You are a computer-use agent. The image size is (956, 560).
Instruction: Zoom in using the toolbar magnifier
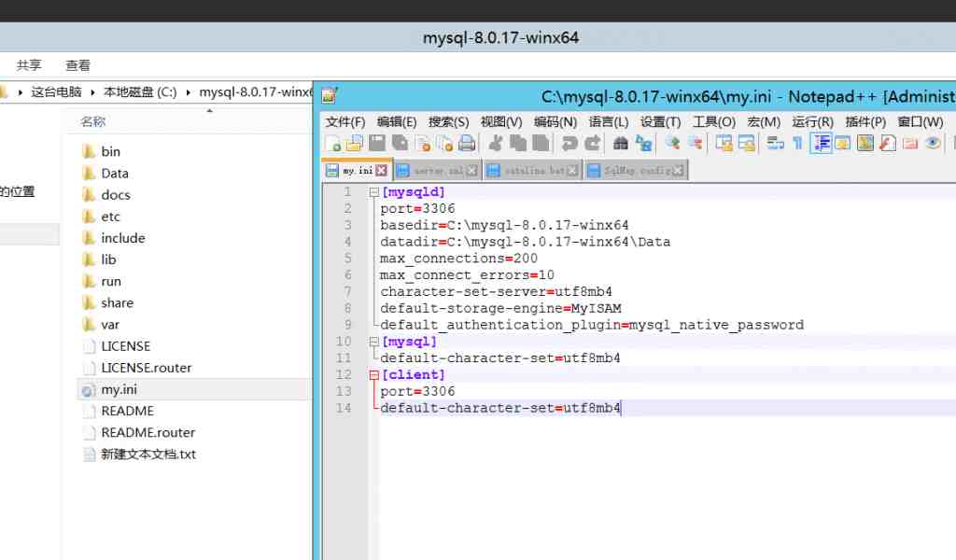[x=672, y=143]
